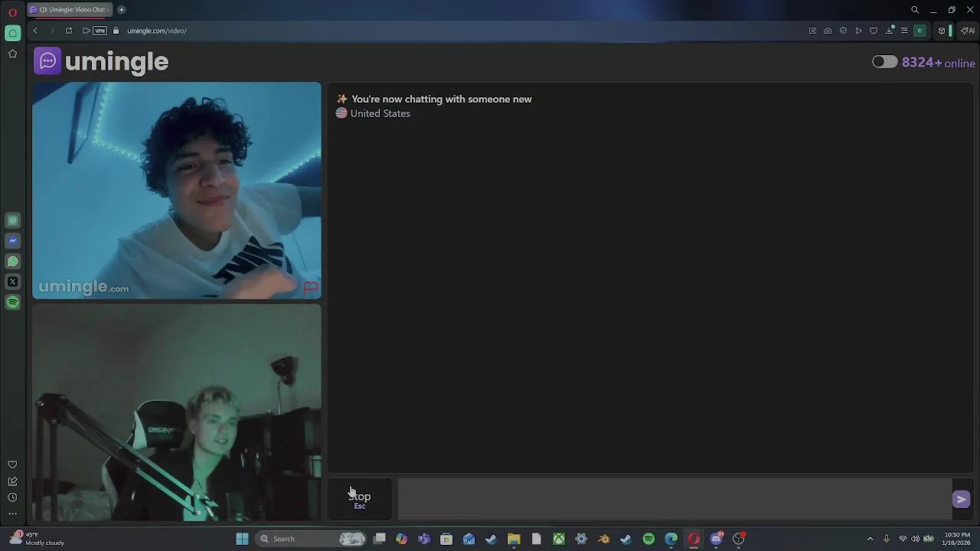Click the United States country label

pos(380,113)
